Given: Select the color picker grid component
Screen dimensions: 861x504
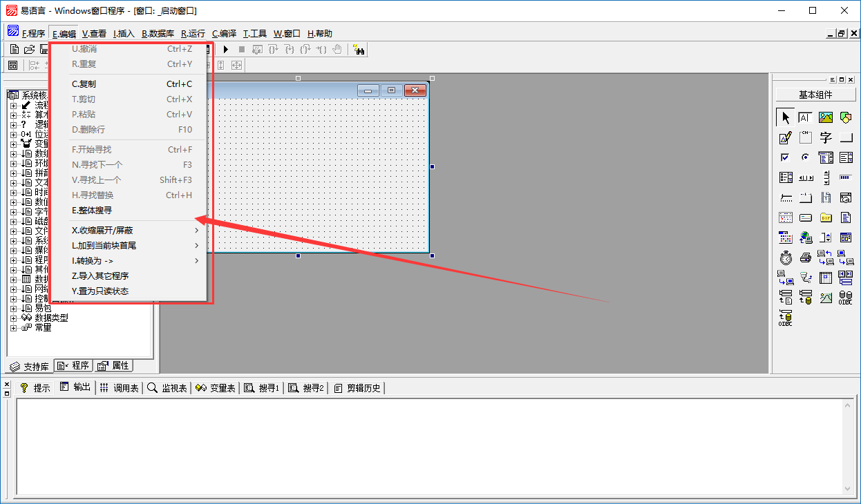Looking at the screenshot, I should pos(786,238).
